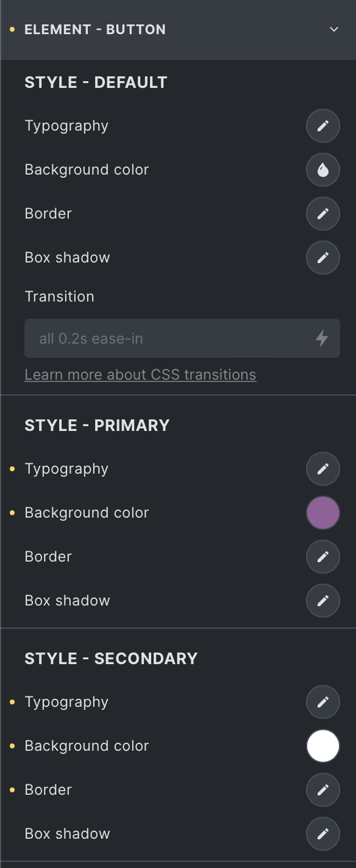Edit Box shadow in Style - Default
Image resolution: width=356 pixels, height=868 pixels.
click(x=323, y=258)
